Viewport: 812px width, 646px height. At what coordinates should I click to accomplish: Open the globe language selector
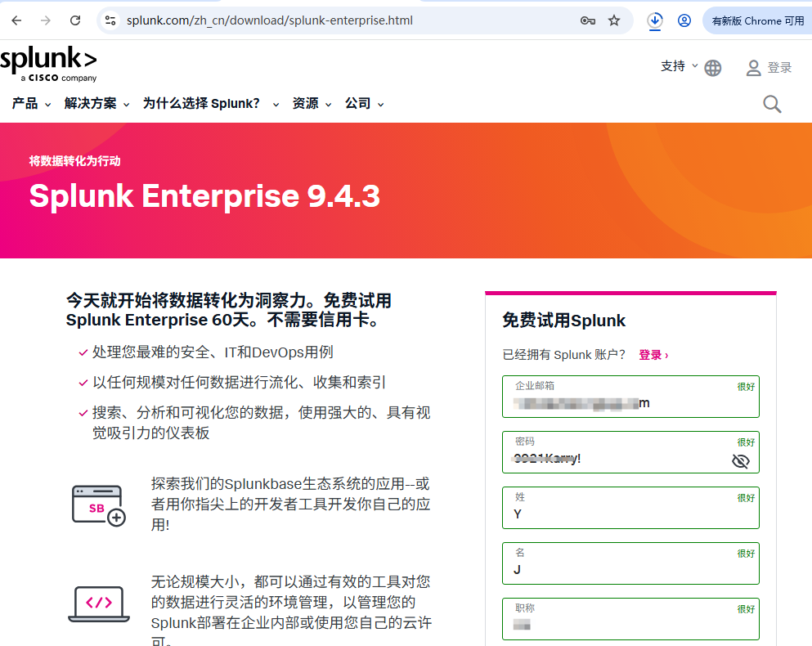(x=713, y=68)
